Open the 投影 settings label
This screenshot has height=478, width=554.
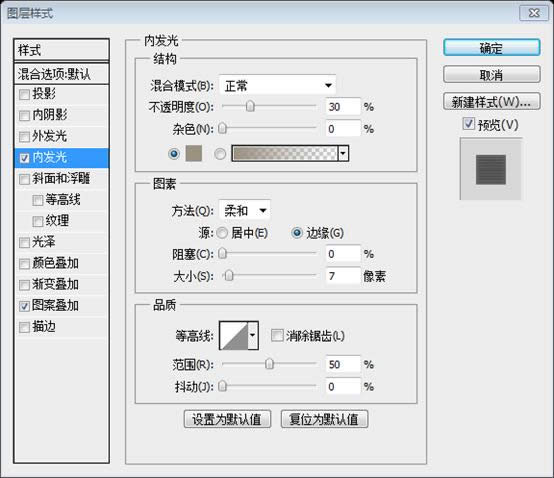click(44, 94)
